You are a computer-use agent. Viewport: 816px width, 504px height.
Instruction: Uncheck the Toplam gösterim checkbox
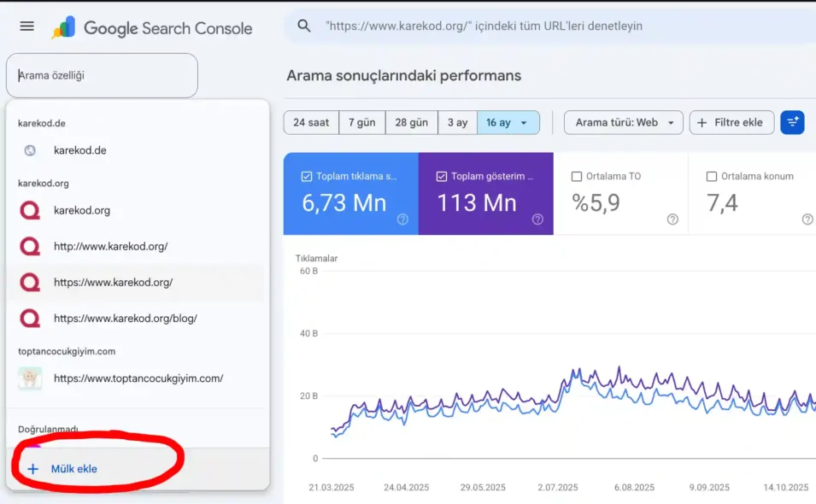(441, 176)
